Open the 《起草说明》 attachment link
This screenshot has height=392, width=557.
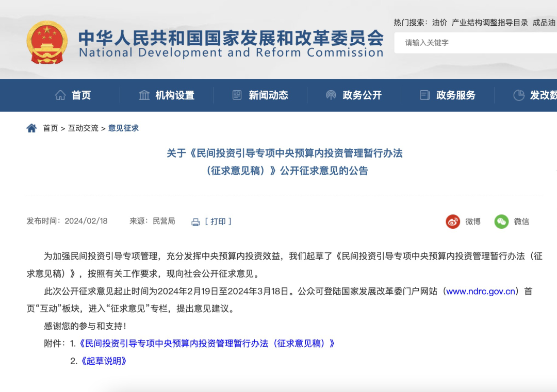click(104, 361)
